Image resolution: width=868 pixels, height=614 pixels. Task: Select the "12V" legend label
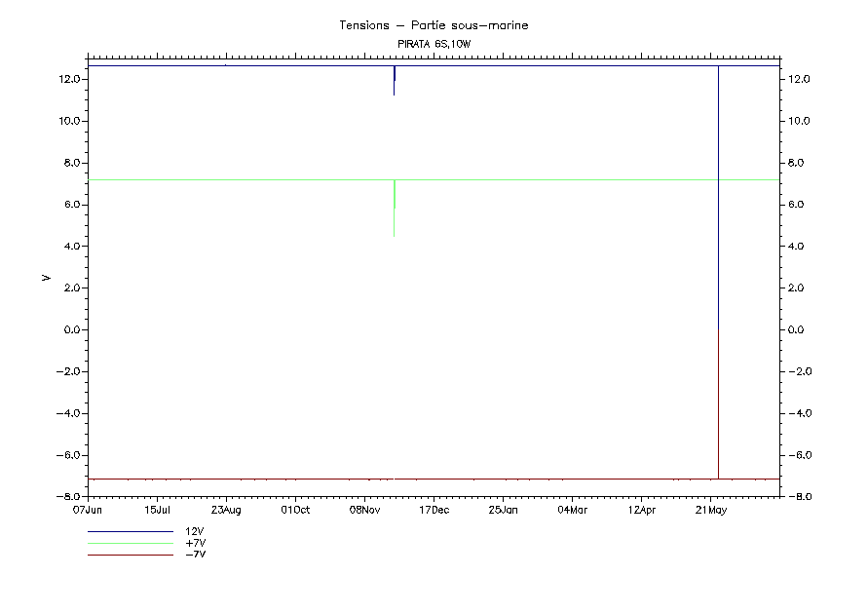pyautogui.click(x=195, y=532)
